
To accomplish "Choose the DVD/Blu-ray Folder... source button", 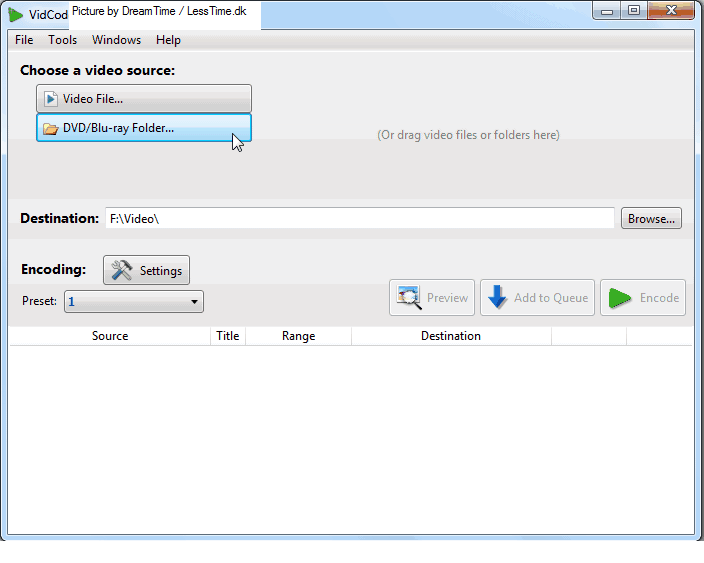I will pos(144,128).
